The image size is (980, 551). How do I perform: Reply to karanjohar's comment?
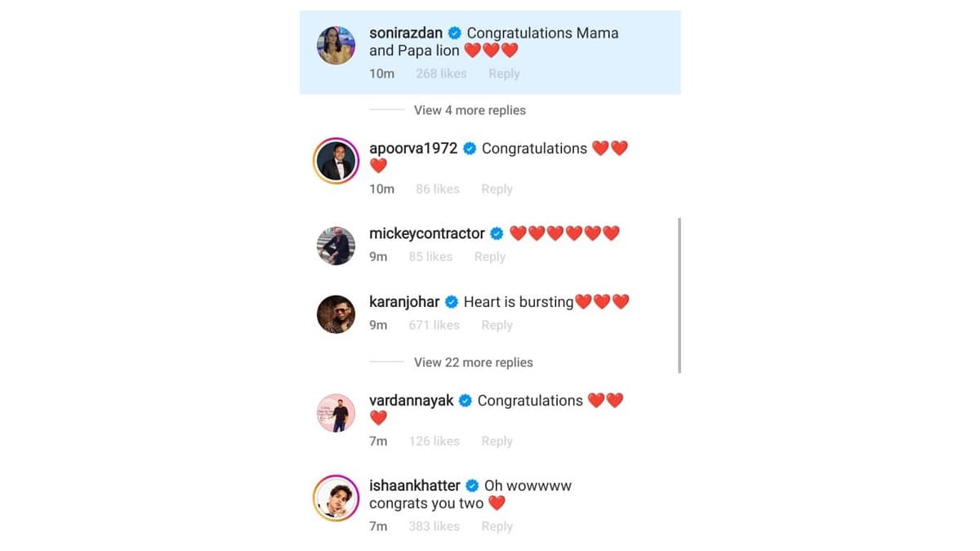497,325
